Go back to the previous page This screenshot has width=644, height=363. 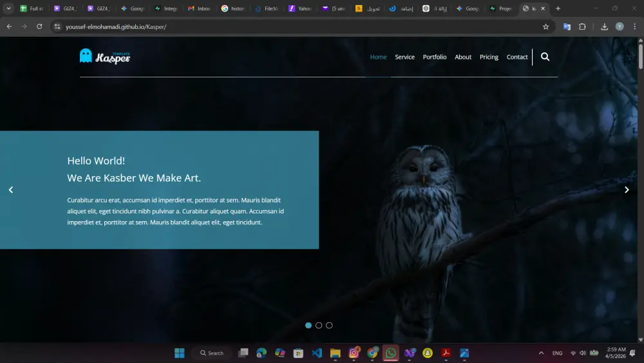click(9, 26)
